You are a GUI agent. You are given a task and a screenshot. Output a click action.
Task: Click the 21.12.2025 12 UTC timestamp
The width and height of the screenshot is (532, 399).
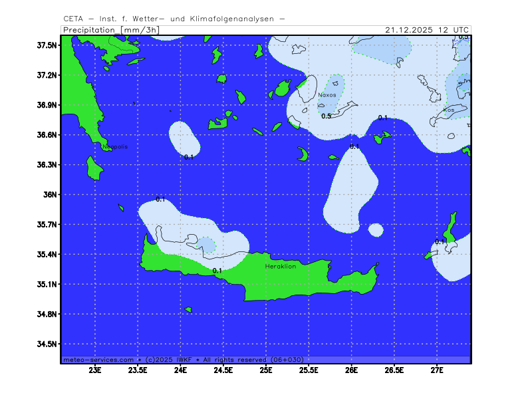point(427,30)
